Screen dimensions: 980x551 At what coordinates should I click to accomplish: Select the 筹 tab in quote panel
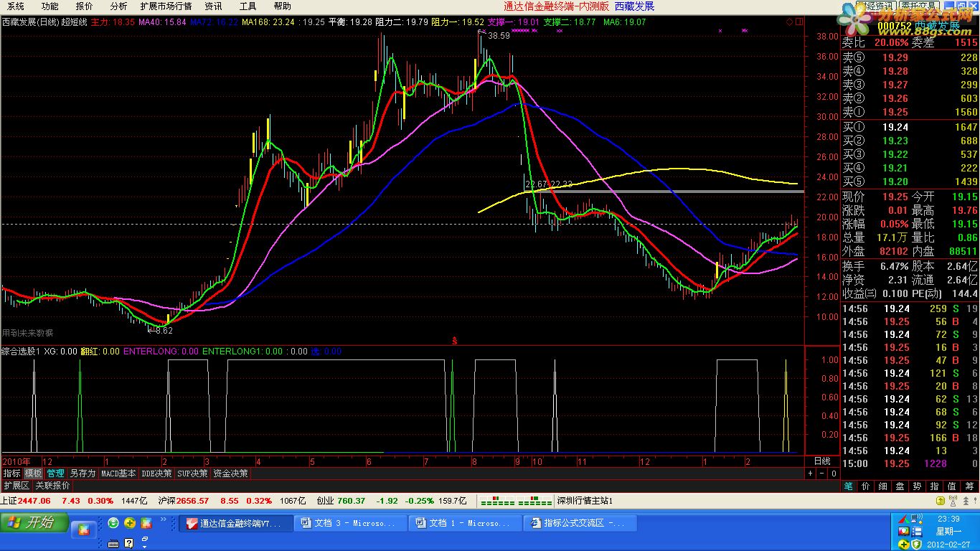pos(969,486)
